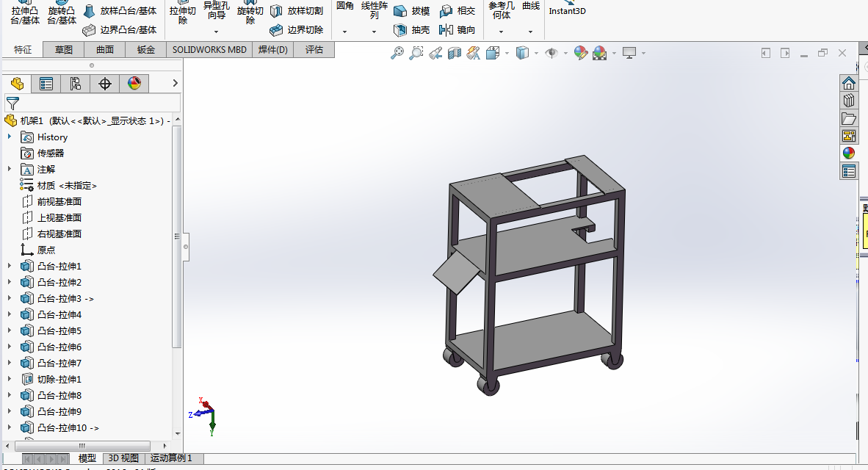868x470 pixels.
Task: Expand the 切除-拉伸1 feature
Action: coord(10,379)
